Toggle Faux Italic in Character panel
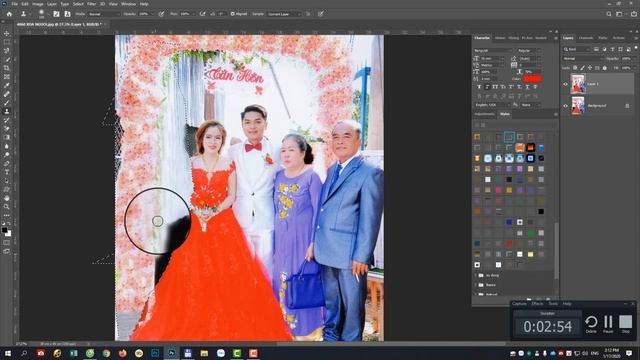Image resolution: width=640 pixels, height=360 pixels. (487, 87)
